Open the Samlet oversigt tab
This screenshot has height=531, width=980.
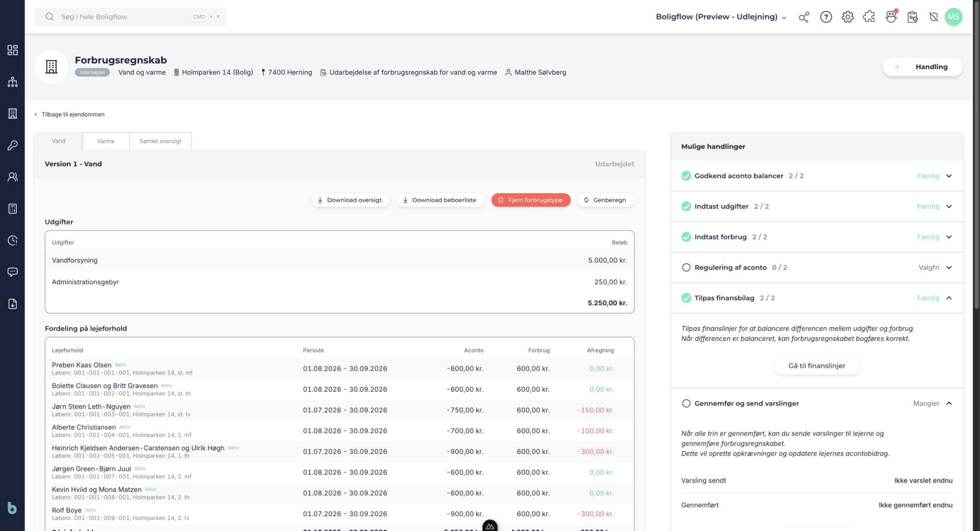(x=160, y=141)
